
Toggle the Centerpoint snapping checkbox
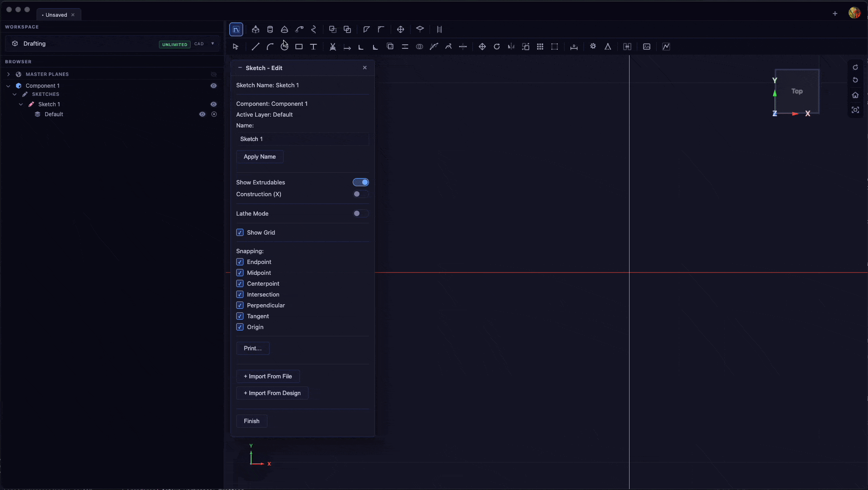point(240,283)
